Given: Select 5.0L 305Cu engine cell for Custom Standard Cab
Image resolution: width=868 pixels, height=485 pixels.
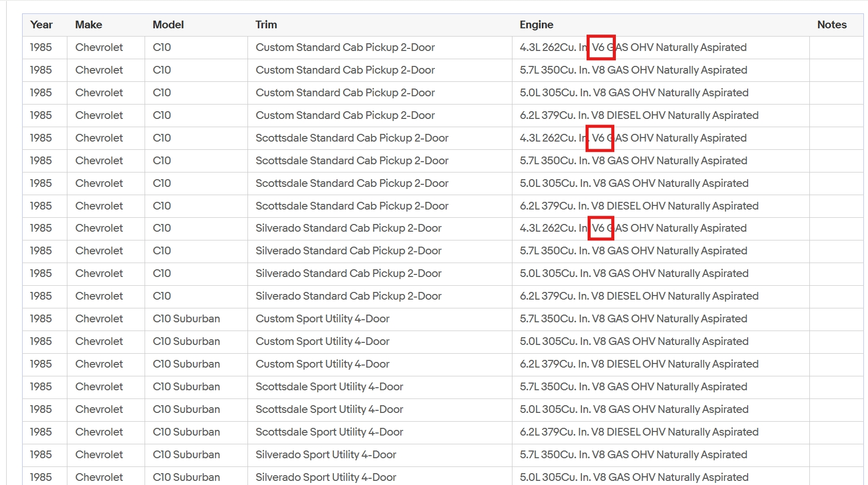Looking at the screenshot, I should coord(661,93).
